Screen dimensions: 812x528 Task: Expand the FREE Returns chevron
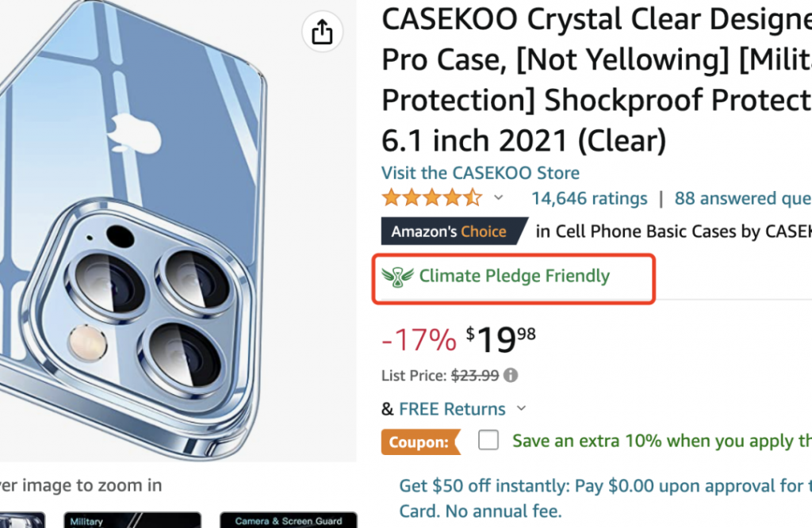pyautogui.click(x=522, y=408)
